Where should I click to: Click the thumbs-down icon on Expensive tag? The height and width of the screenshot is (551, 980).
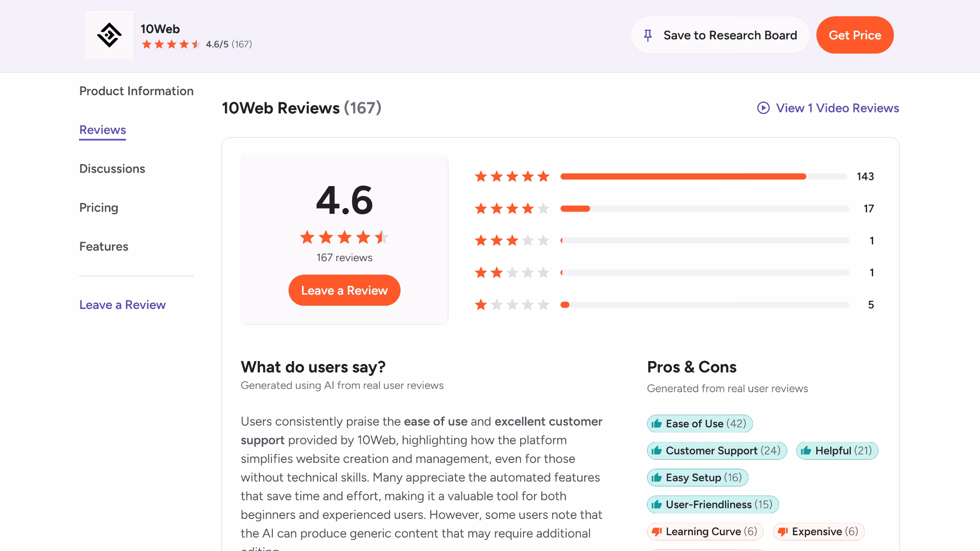click(783, 532)
